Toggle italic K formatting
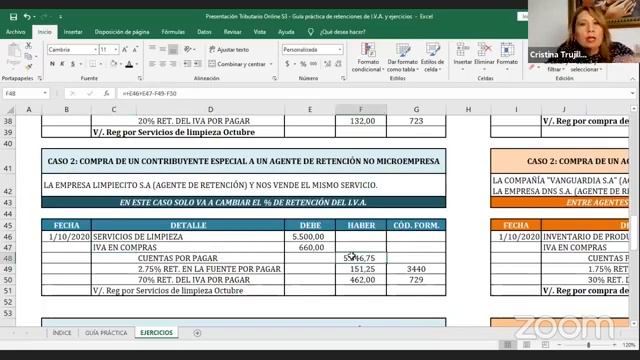This screenshot has height=360, width=640. 62,64
